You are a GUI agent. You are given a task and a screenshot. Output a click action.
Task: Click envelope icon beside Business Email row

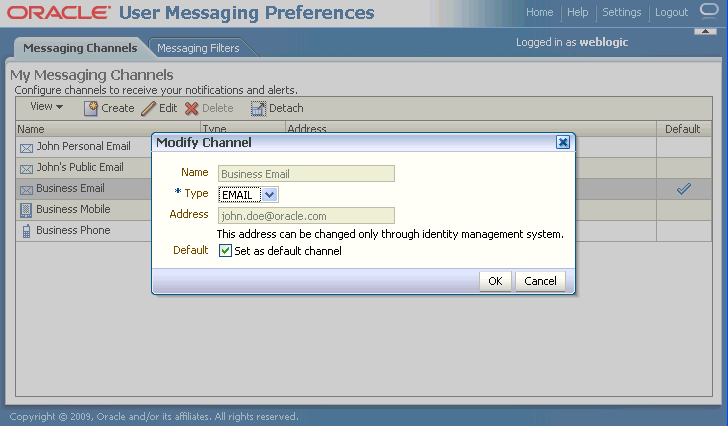(26, 190)
